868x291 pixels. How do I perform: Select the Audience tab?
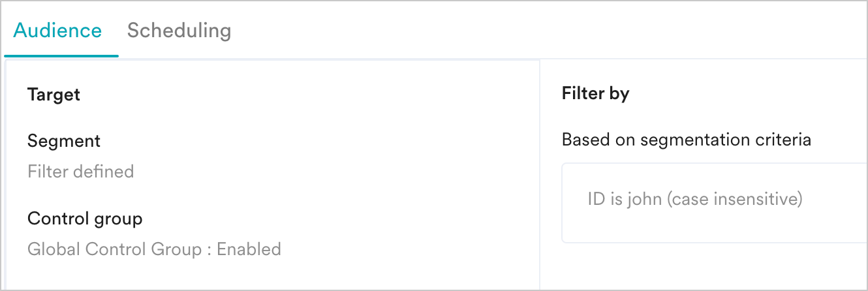coord(57,31)
